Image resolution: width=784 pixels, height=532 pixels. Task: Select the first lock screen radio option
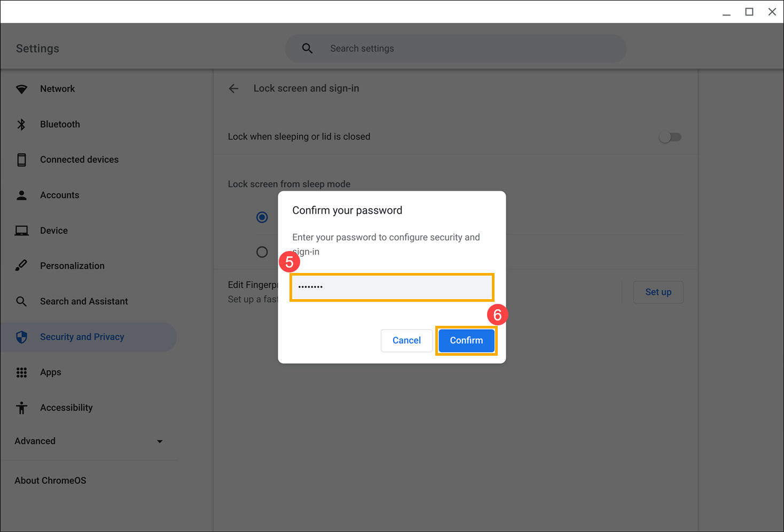pyautogui.click(x=262, y=217)
